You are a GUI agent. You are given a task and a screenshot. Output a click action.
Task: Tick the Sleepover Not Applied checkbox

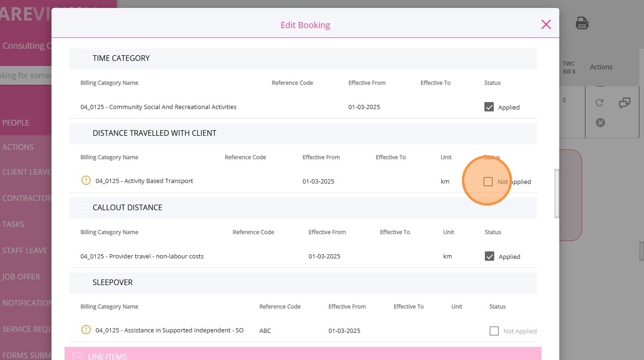[494, 331]
